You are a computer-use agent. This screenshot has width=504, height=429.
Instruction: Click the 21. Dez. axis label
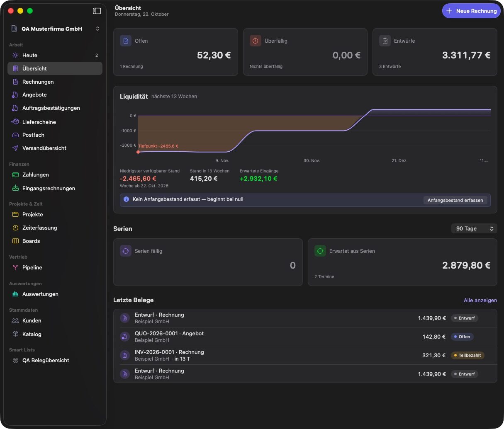(399, 160)
